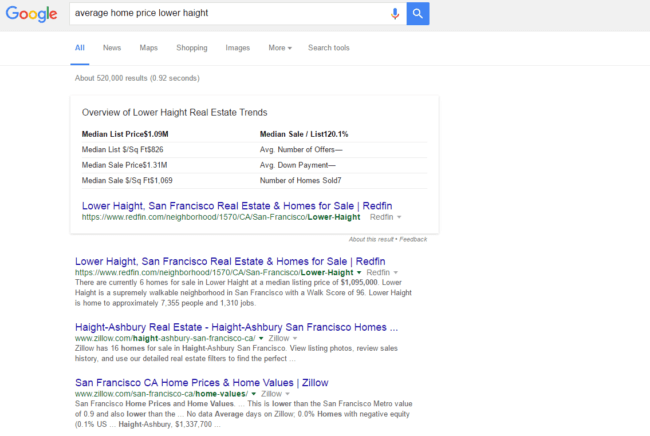Screen dimensions: 650x436
Task: Open Search tools
Action: point(329,48)
